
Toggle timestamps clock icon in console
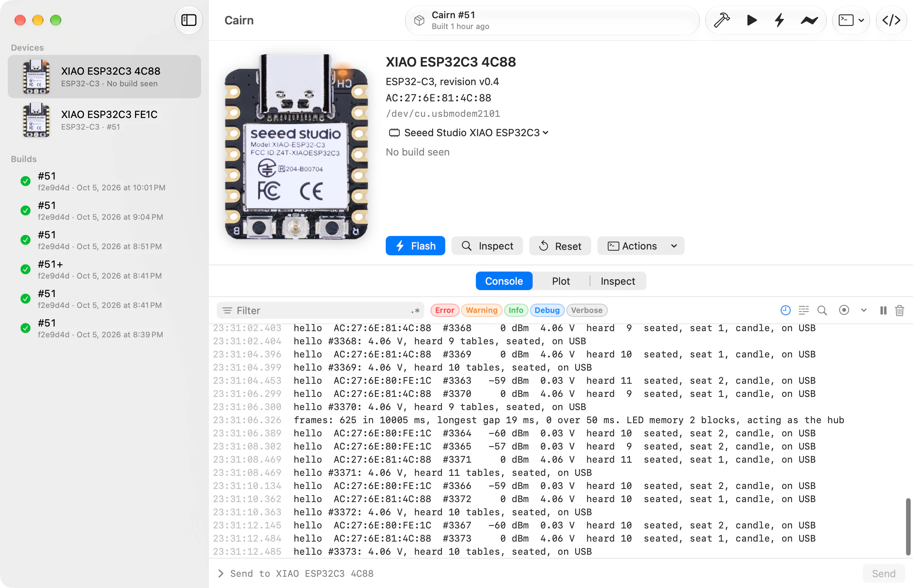pyautogui.click(x=785, y=310)
